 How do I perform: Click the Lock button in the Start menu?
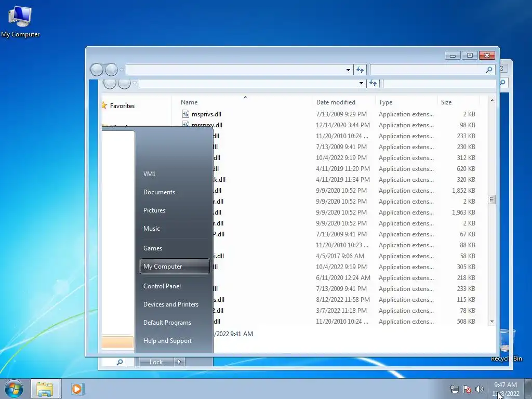156,362
